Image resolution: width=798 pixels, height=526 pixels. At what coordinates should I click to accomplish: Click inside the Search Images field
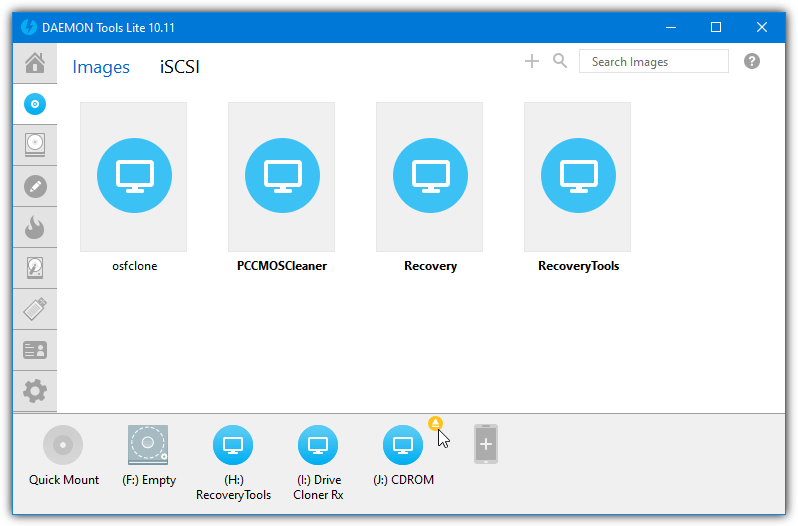click(653, 62)
